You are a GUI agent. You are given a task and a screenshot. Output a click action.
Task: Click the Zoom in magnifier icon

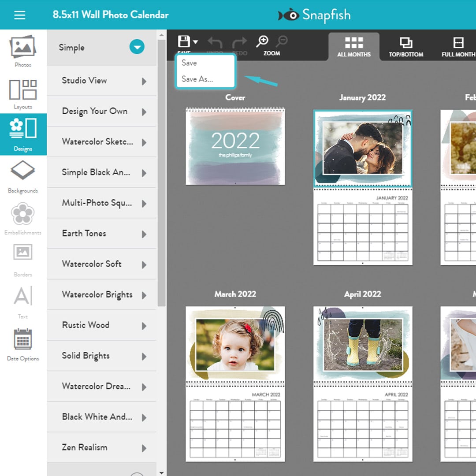[262, 42]
